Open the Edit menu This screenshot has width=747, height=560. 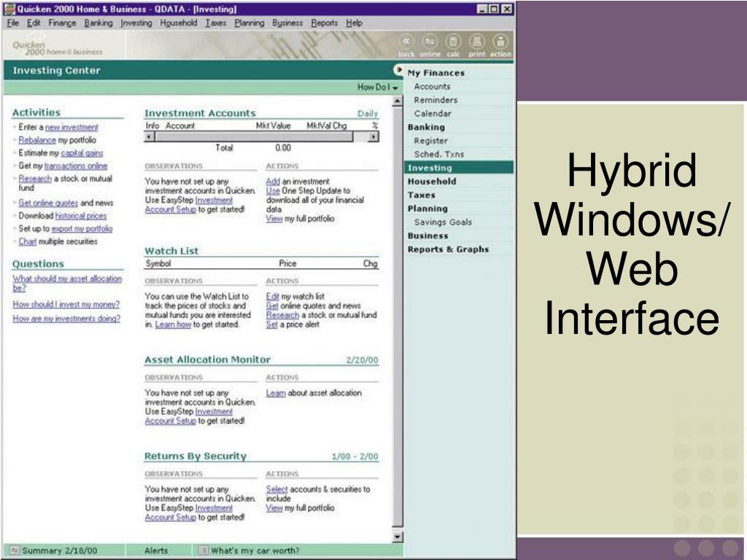(34, 23)
